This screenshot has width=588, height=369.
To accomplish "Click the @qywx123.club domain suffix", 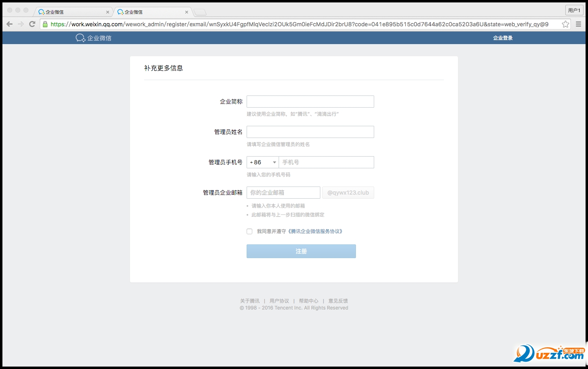I will pos(348,193).
